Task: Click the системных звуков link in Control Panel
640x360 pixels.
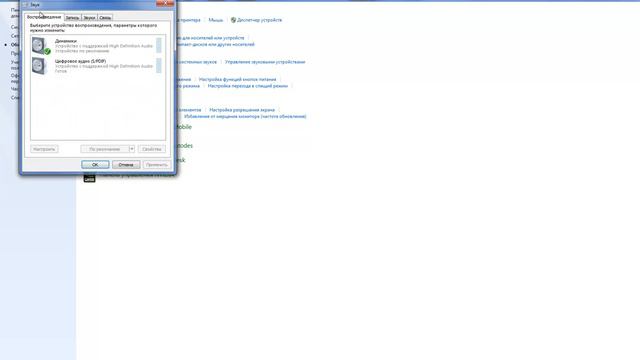Action: [x=196, y=62]
